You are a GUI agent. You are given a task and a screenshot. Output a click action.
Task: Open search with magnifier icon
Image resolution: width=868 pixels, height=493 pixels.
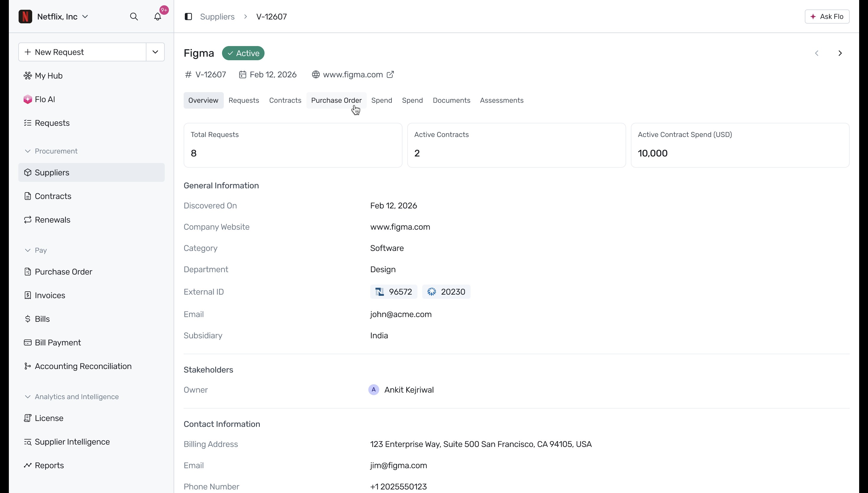click(x=134, y=17)
